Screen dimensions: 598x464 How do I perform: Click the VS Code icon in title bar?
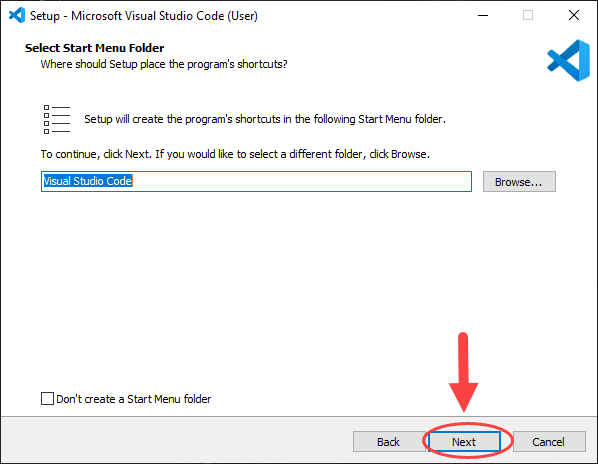(17, 16)
